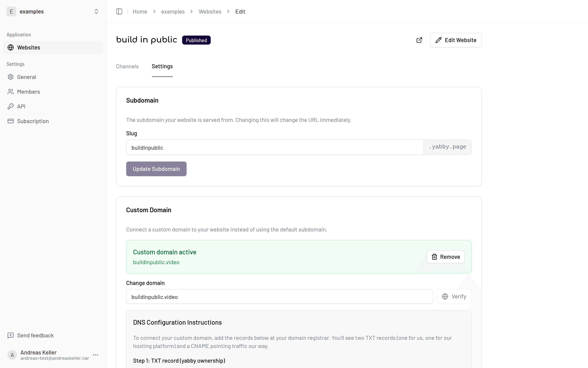The width and height of the screenshot is (588, 368).
Task: Open API settings
Action: [53, 106]
